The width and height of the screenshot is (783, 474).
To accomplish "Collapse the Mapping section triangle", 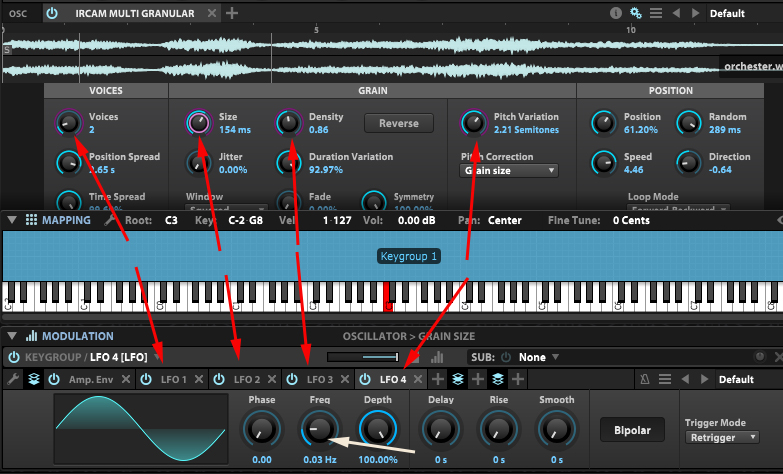I will [x=12, y=220].
